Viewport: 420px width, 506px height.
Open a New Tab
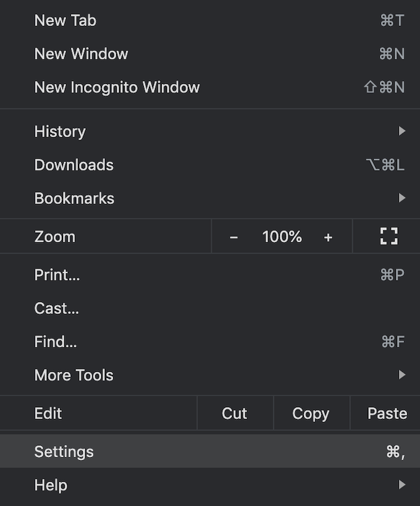coord(65,20)
